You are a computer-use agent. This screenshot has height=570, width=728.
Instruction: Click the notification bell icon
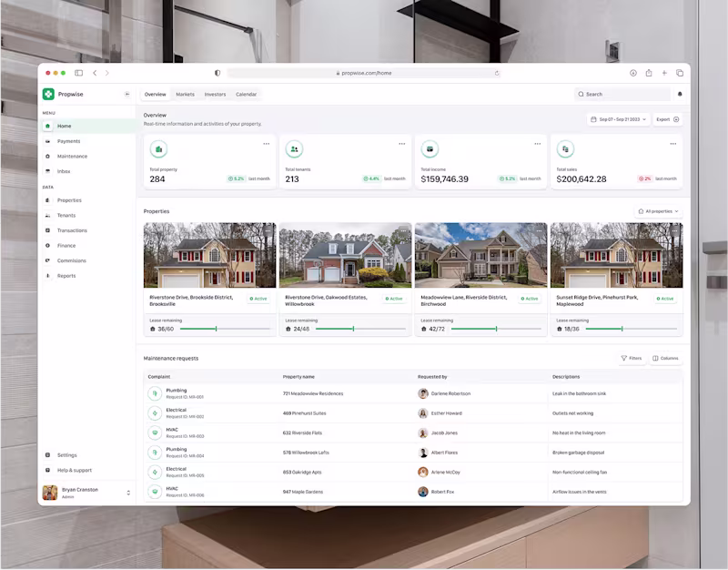coord(681,94)
